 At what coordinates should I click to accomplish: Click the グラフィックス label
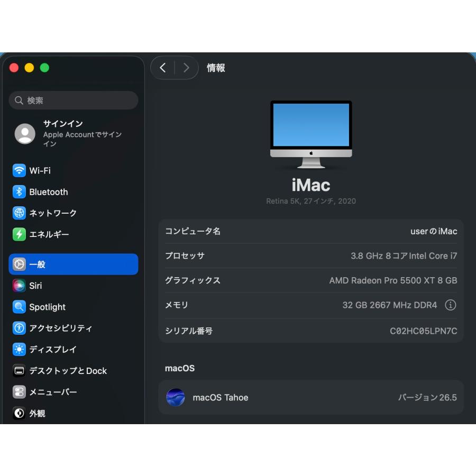[x=193, y=280]
